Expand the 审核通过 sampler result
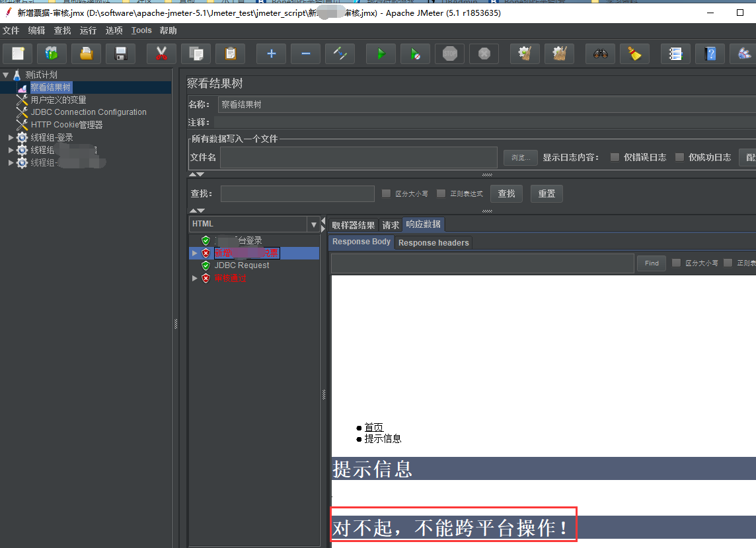Screen dimensions: 756x548 pyautogui.click(x=194, y=278)
